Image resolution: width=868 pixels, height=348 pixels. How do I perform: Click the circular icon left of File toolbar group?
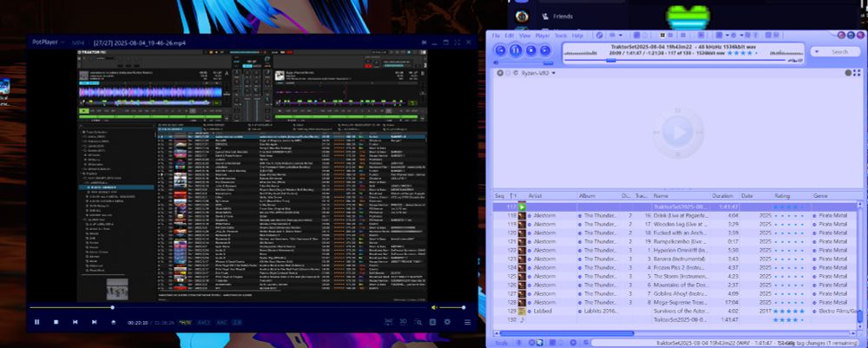click(x=599, y=36)
